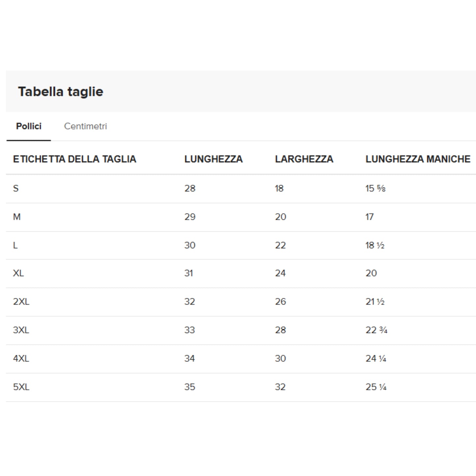
Task: Click the LUNGHEZZA MANICHE column header
Action: click(x=418, y=159)
